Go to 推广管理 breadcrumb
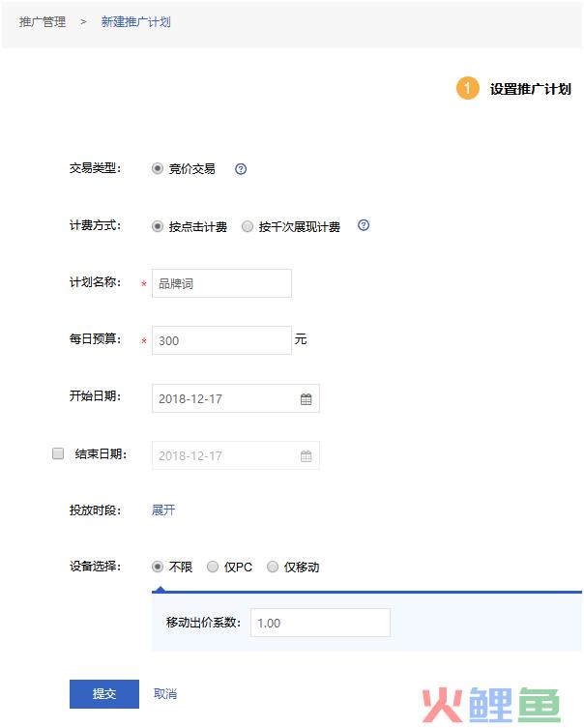This screenshot has width=584, height=728. click(x=43, y=22)
